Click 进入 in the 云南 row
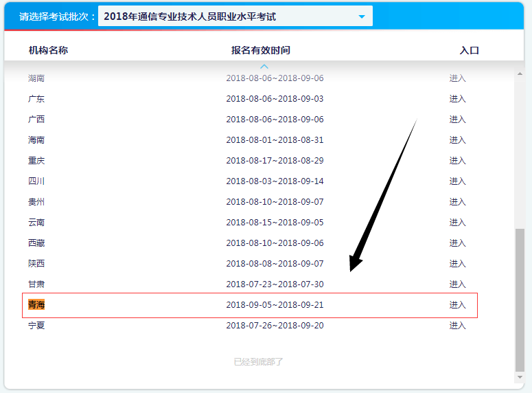 tap(457, 223)
